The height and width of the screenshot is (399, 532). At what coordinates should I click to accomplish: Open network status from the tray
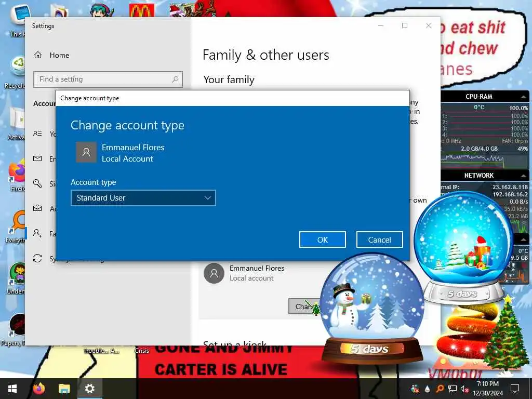coord(452,389)
